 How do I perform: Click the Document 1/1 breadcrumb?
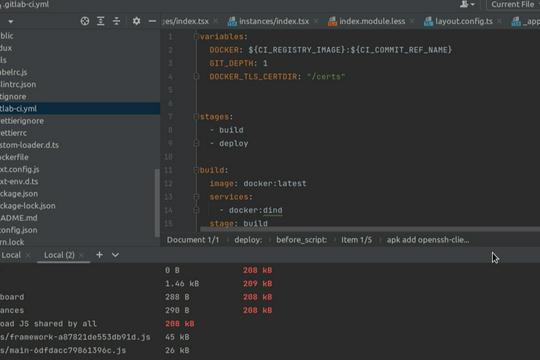(x=193, y=240)
